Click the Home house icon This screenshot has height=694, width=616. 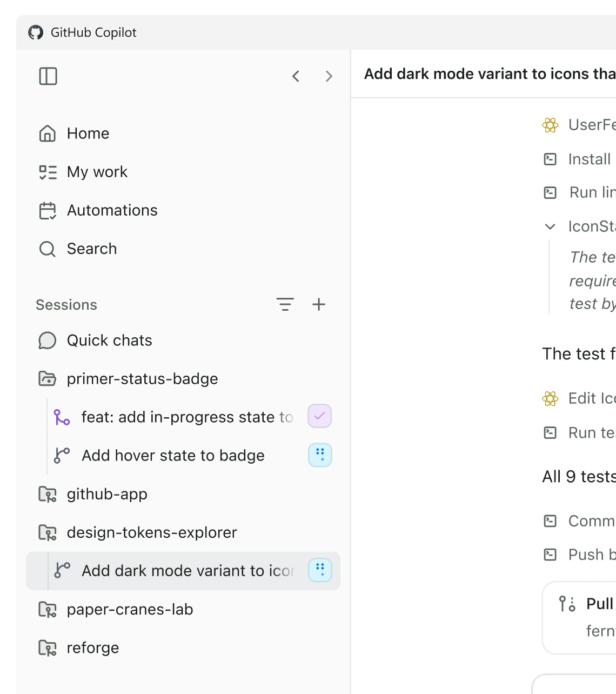coord(48,134)
